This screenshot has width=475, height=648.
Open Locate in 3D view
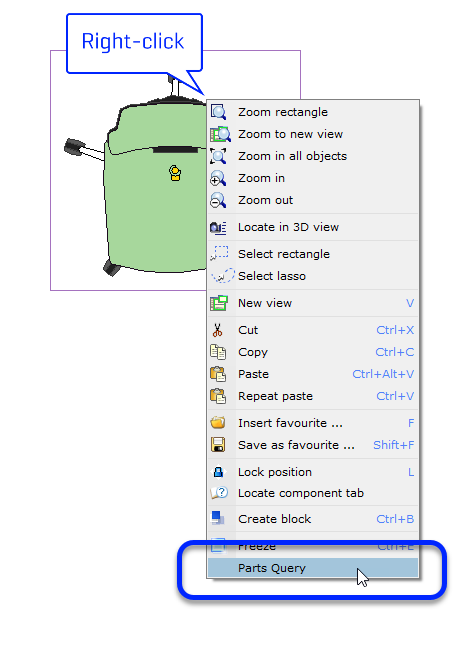coord(313,227)
